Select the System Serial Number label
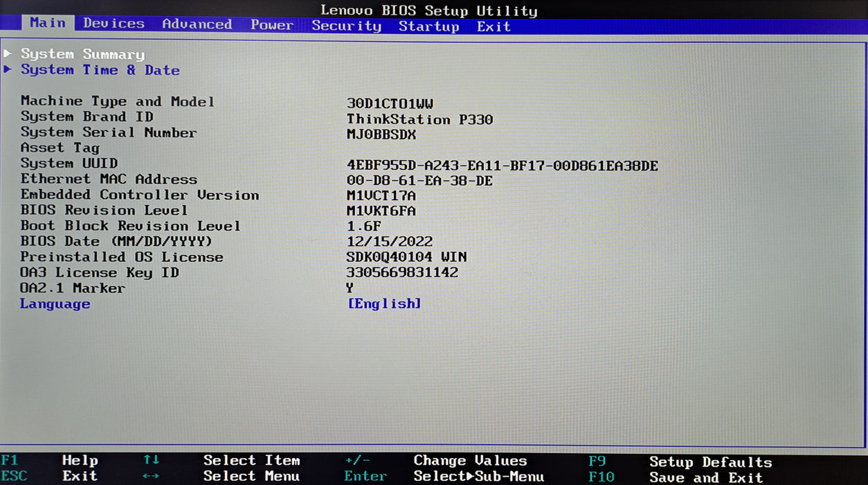The width and height of the screenshot is (868, 485). click(x=109, y=132)
